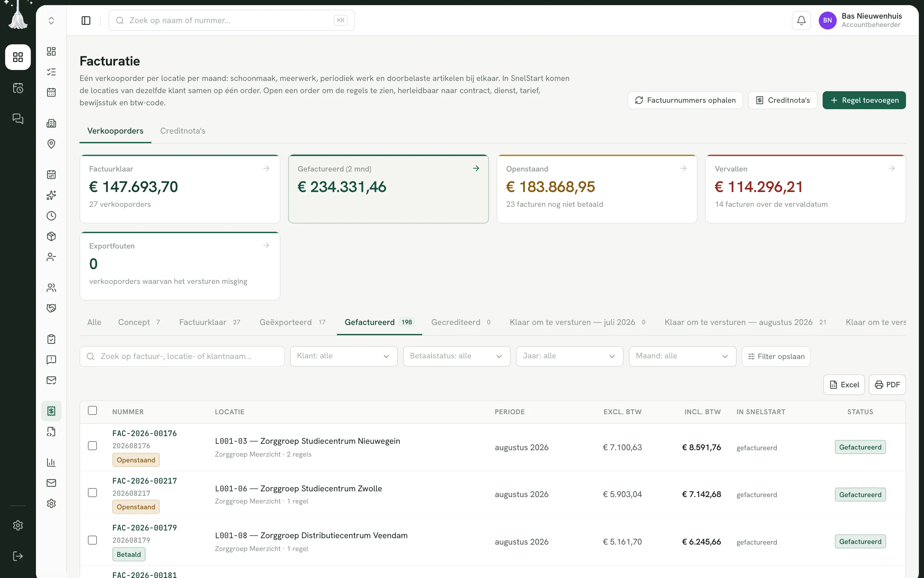Click the green Regel toevoegen button

[864, 100]
